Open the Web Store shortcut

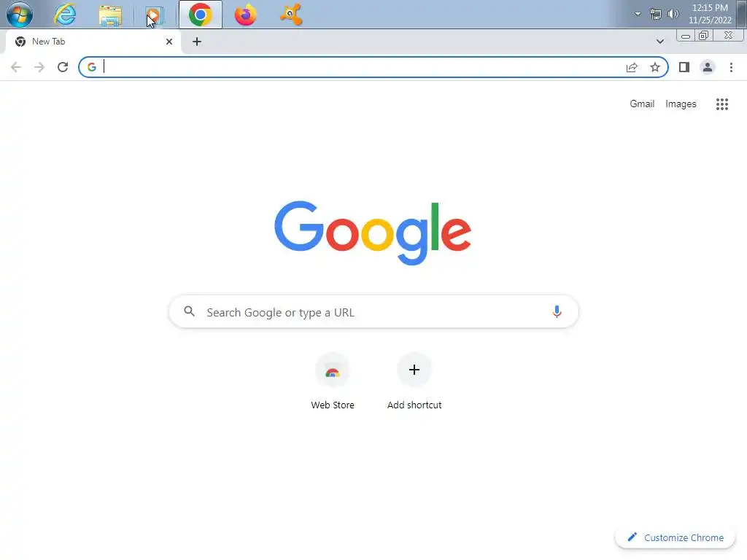(333, 381)
